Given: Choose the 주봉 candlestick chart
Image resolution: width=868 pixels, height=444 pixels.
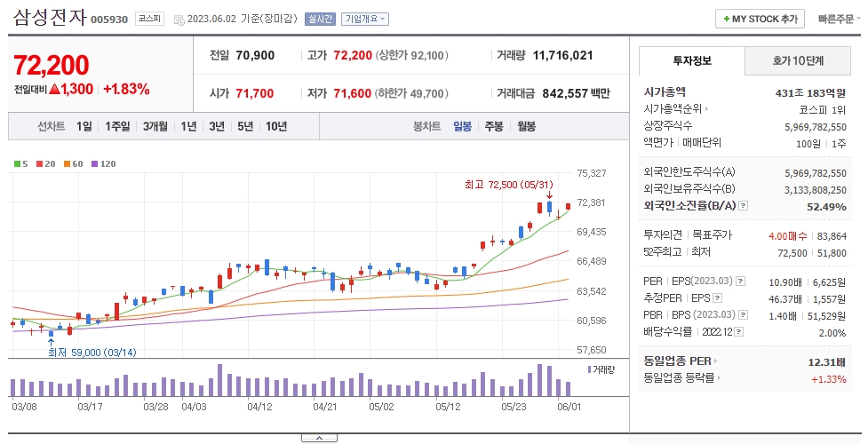Looking at the screenshot, I should (x=494, y=126).
